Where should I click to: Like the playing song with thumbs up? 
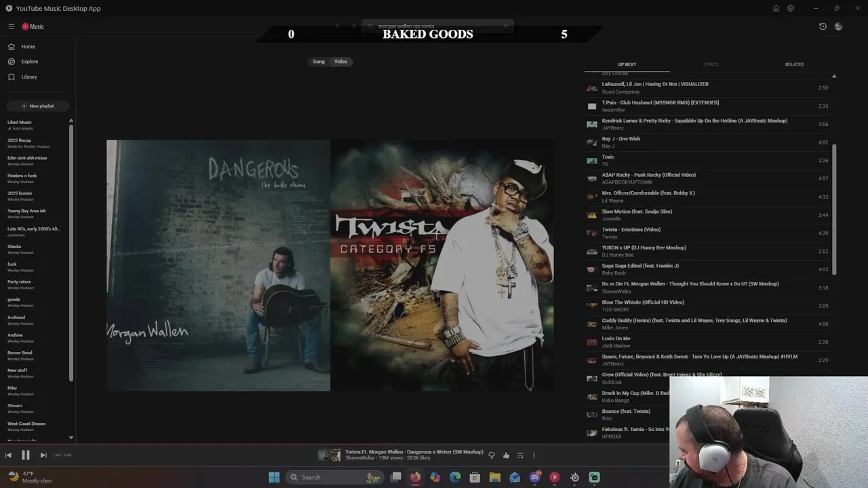coord(506,455)
